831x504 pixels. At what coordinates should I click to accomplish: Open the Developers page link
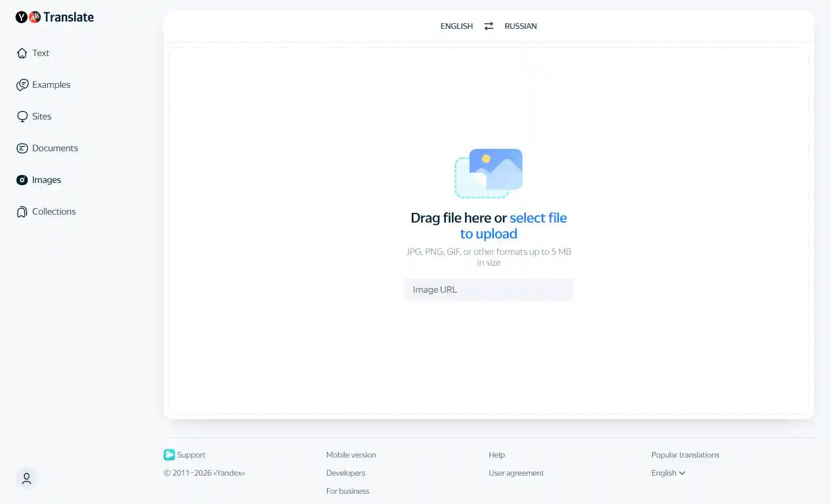tap(346, 473)
